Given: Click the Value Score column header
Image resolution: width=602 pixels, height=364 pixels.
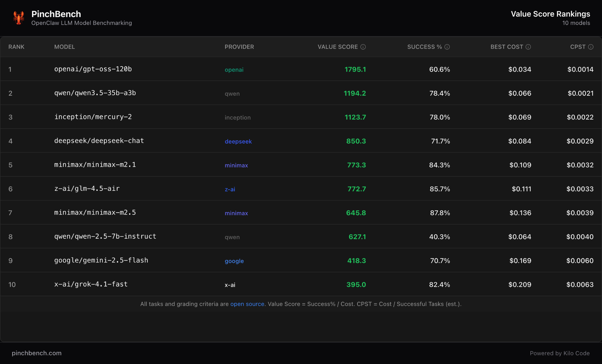Looking at the screenshot, I should coord(337,47).
